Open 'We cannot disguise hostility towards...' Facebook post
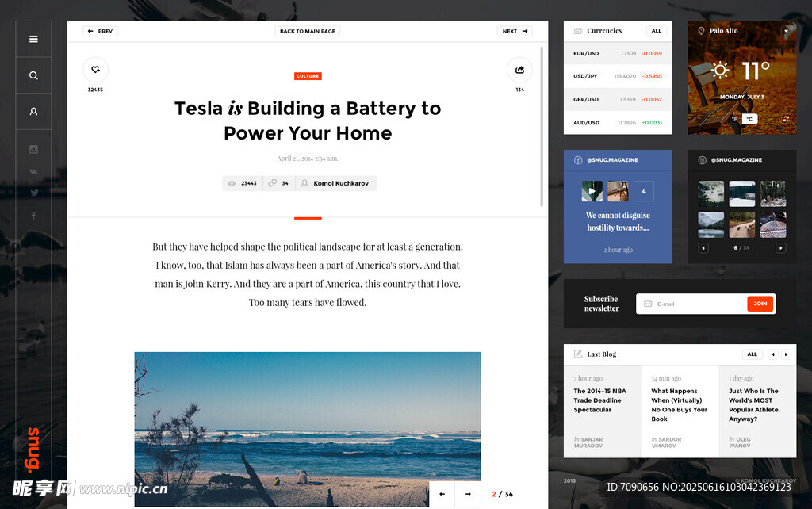Viewport: 812px width, 509px height. [618, 222]
